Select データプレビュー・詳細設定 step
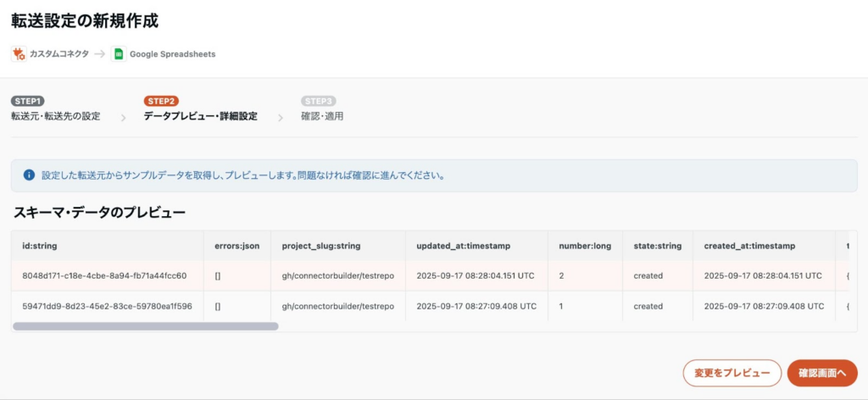The image size is (868, 400). click(x=200, y=116)
